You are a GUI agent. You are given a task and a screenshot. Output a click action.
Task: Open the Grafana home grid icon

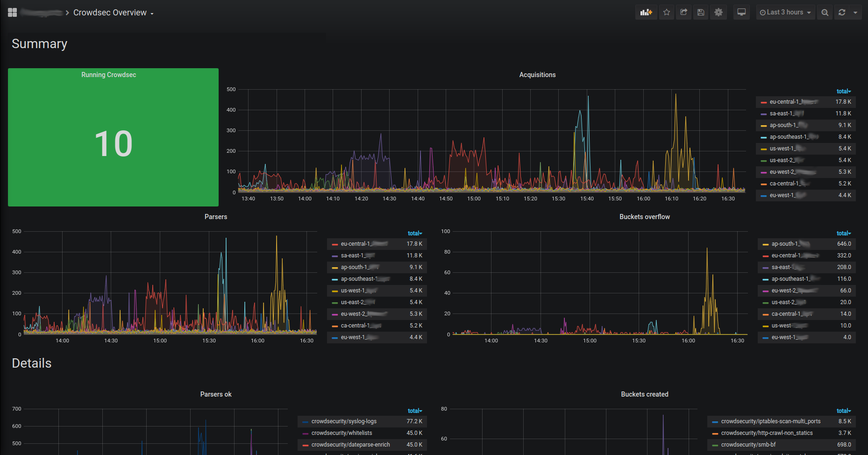(x=13, y=13)
